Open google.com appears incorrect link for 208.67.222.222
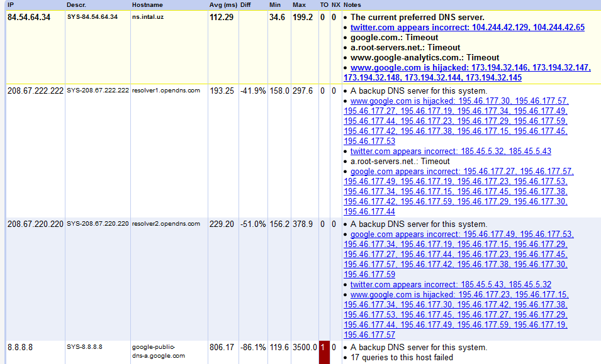 point(458,191)
